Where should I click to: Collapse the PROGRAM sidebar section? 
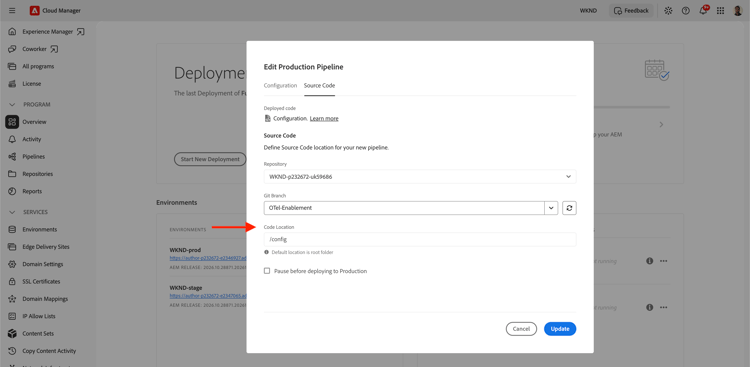click(12, 104)
